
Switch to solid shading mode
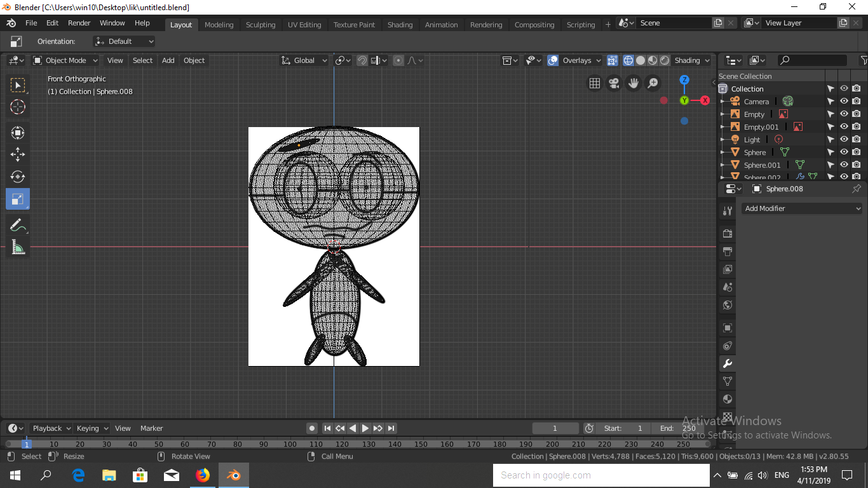click(641, 60)
